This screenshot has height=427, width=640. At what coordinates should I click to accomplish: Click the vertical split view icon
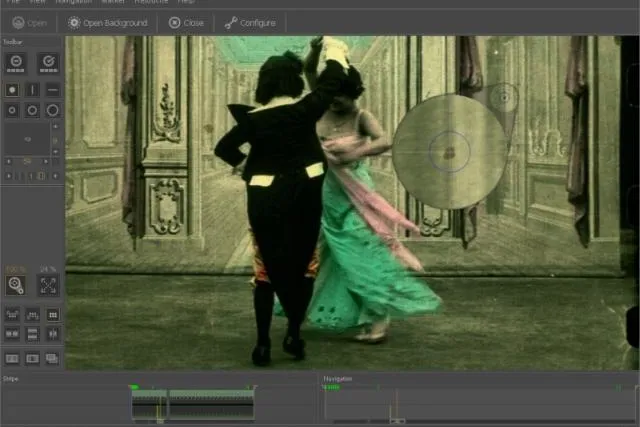(x=53, y=334)
